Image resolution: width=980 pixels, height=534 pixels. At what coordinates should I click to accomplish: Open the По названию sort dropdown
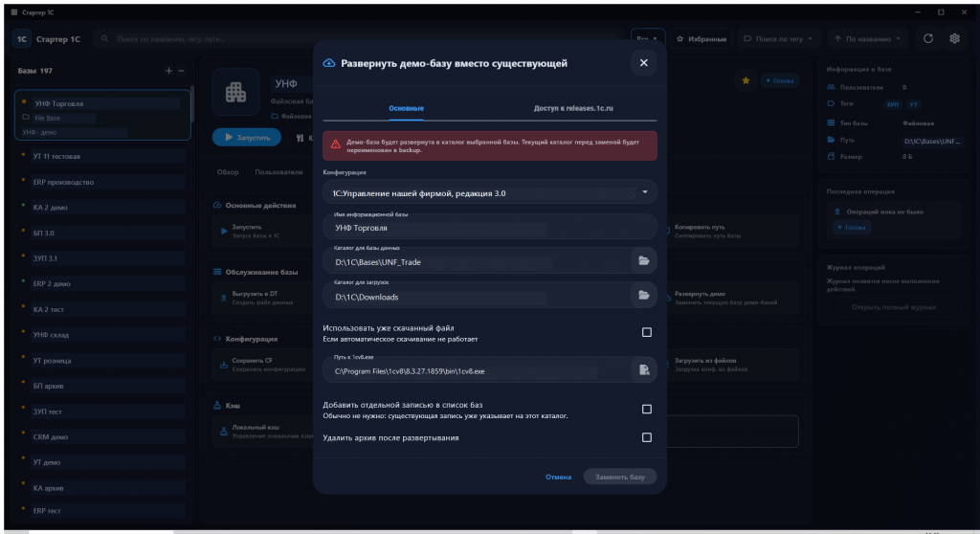[x=867, y=39]
